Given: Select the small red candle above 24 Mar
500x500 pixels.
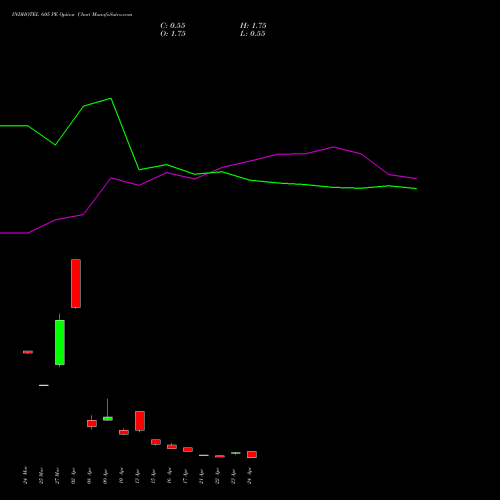Looking at the screenshot, I should [28, 352].
